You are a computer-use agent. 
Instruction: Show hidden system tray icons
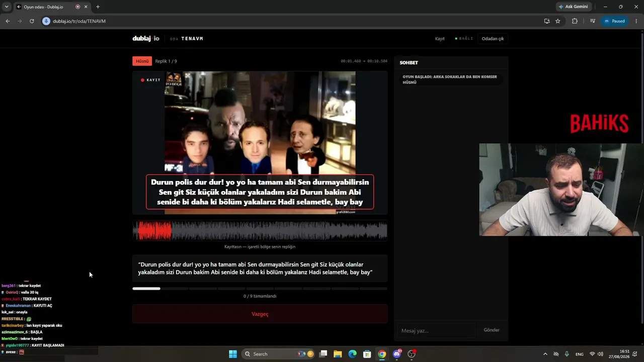(545, 354)
